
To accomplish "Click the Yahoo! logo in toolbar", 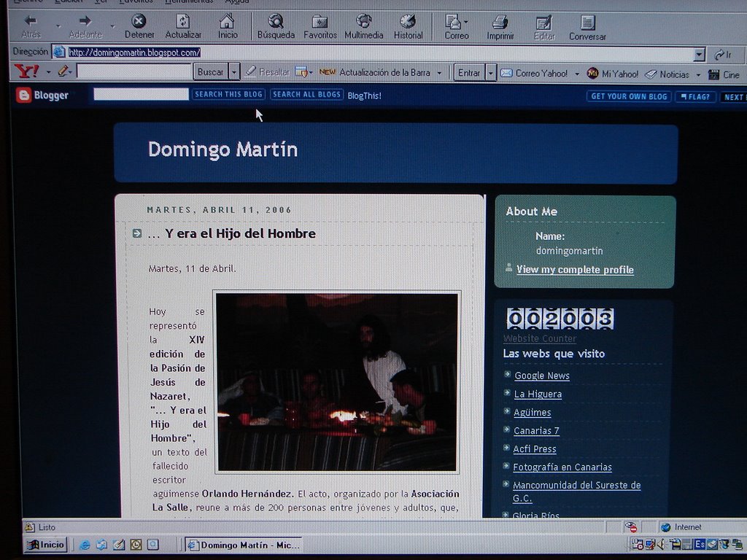I will pyautogui.click(x=27, y=71).
